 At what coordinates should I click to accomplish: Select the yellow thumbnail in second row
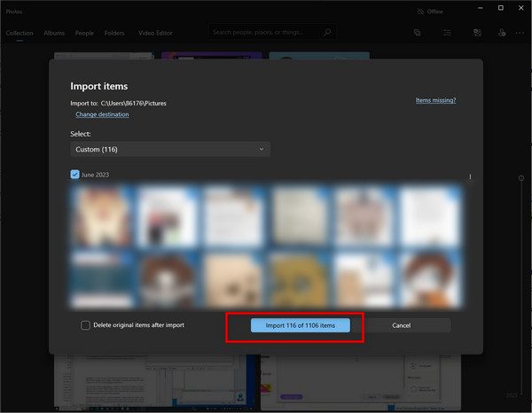(299, 280)
